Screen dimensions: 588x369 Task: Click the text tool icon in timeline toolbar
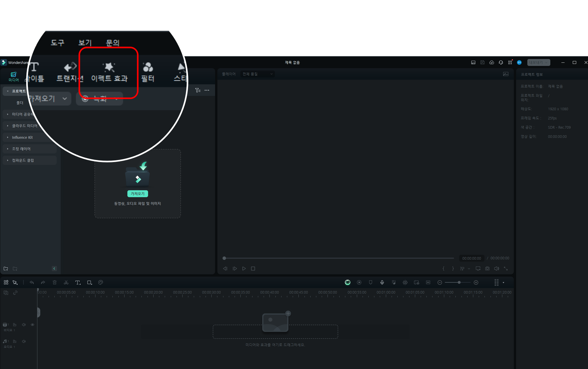coord(78,283)
